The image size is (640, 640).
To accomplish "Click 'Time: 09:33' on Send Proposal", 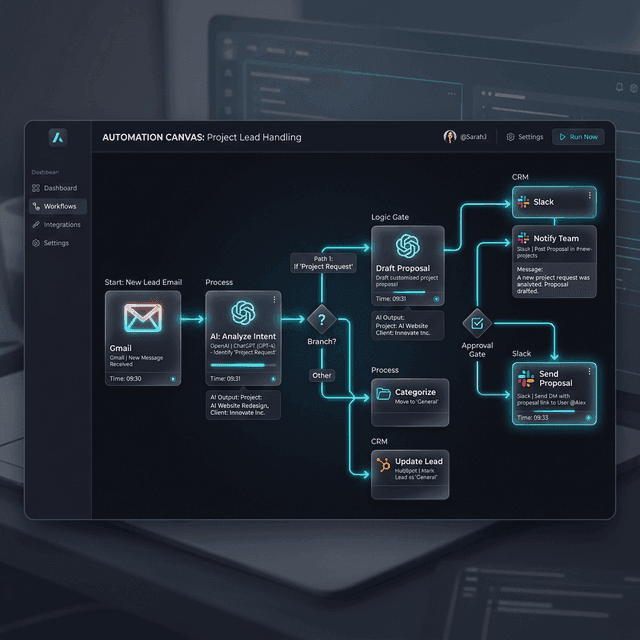I will (x=533, y=418).
